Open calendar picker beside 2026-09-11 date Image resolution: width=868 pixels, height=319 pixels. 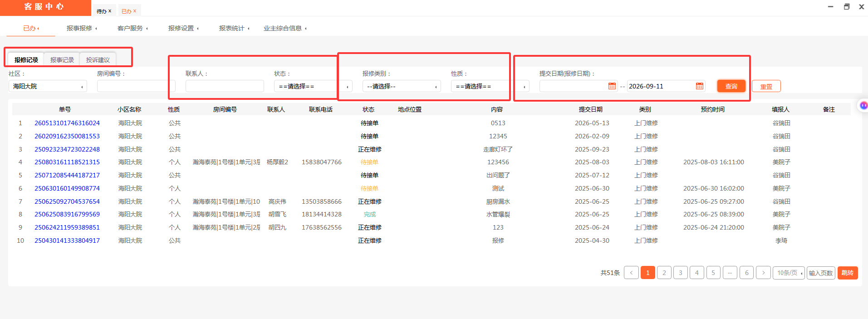tap(699, 86)
